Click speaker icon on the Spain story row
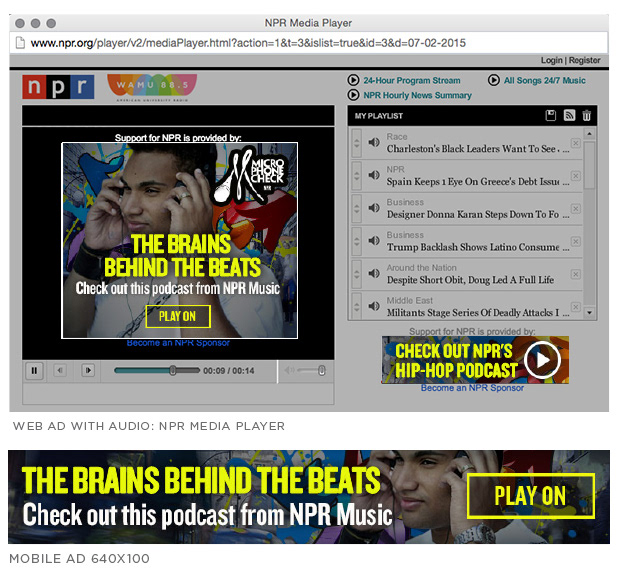Image resolution: width=619 pixels, height=572 pixels. (x=374, y=175)
